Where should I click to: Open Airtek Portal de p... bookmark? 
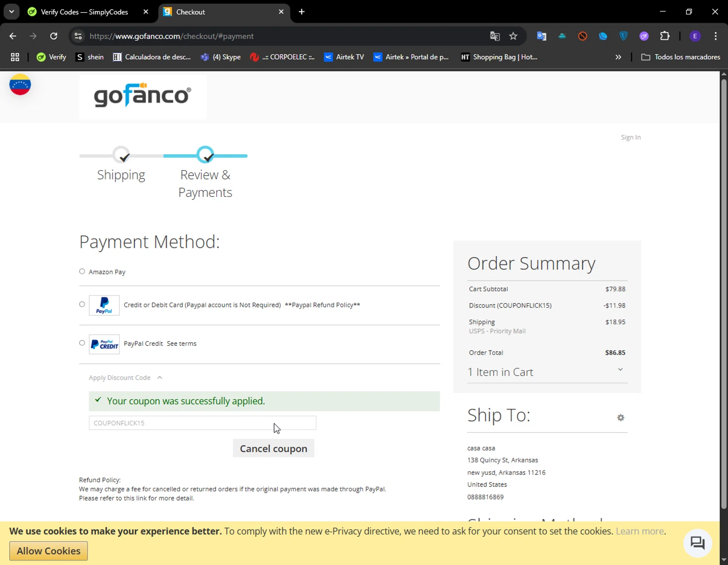(411, 57)
